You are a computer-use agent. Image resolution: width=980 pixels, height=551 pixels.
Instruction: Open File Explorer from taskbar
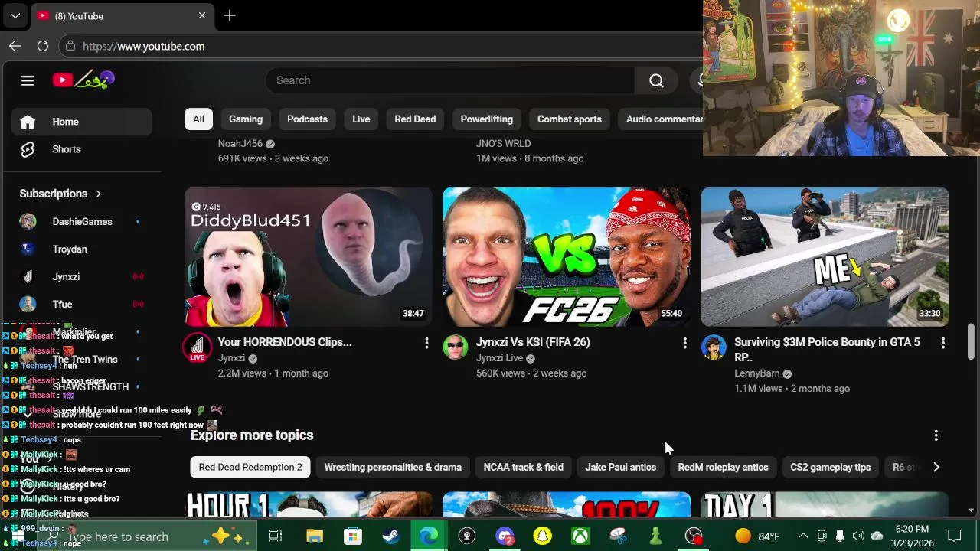[315, 536]
